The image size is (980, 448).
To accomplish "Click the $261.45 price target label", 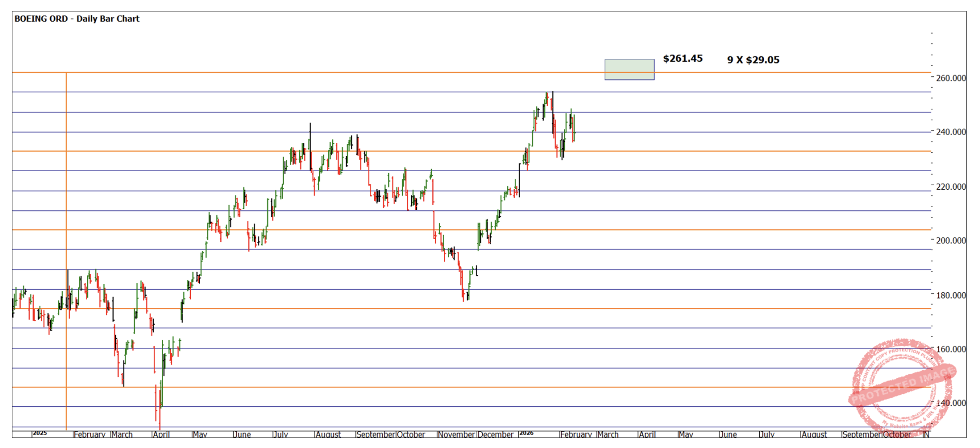I will pyautogui.click(x=682, y=59).
